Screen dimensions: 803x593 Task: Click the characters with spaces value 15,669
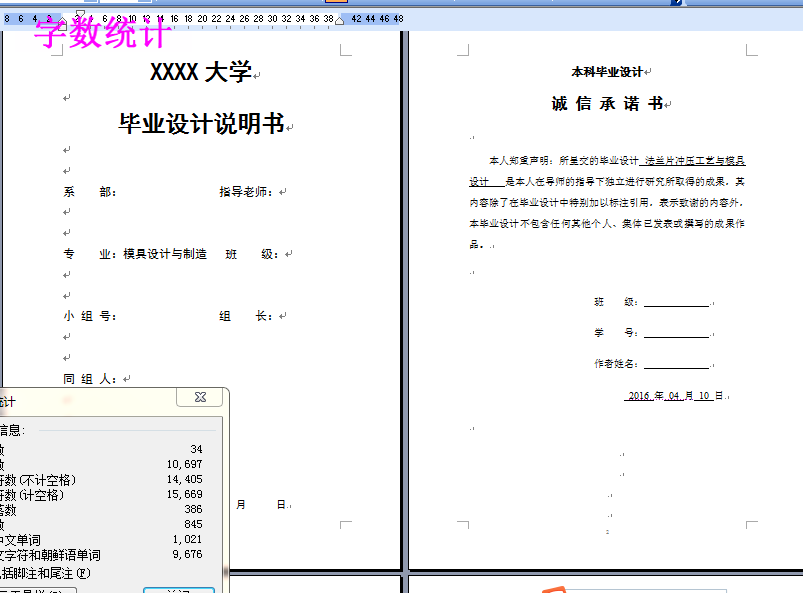184,494
